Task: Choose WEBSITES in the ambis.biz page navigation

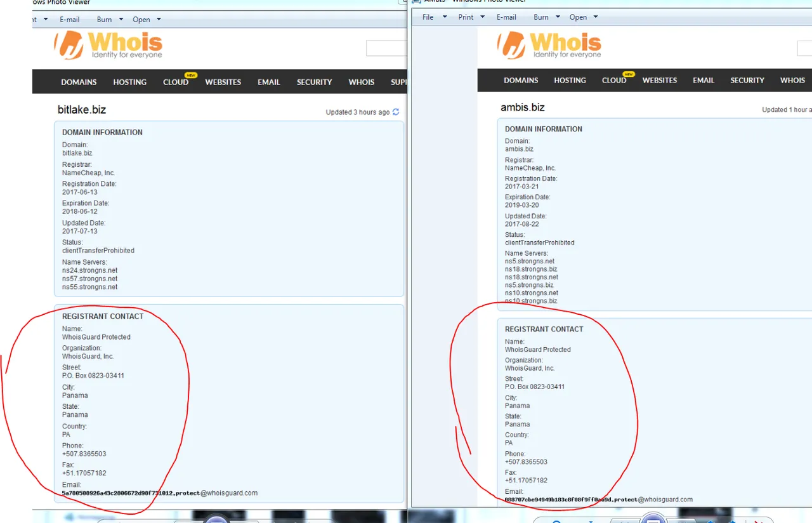Action: coord(660,80)
